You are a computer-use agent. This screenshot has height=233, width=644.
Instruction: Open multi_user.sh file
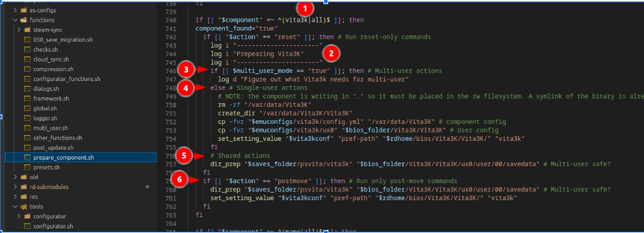(50, 128)
